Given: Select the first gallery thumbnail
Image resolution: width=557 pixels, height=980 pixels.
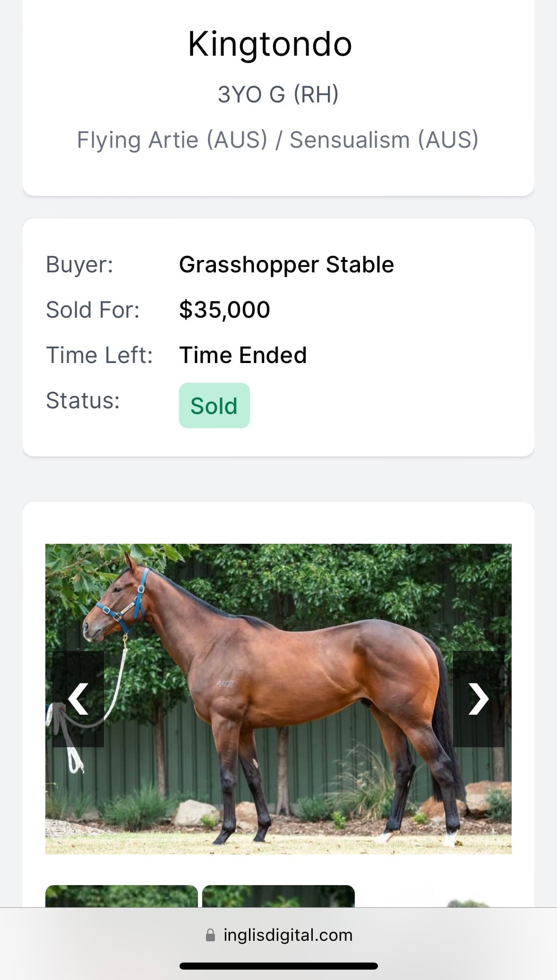Looking at the screenshot, I should [x=121, y=896].
